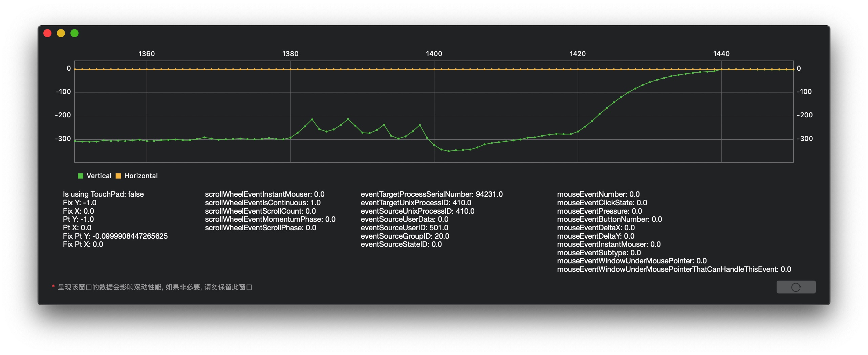The width and height of the screenshot is (868, 355).
Task: Close the scroll monitor window
Action: click(47, 33)
